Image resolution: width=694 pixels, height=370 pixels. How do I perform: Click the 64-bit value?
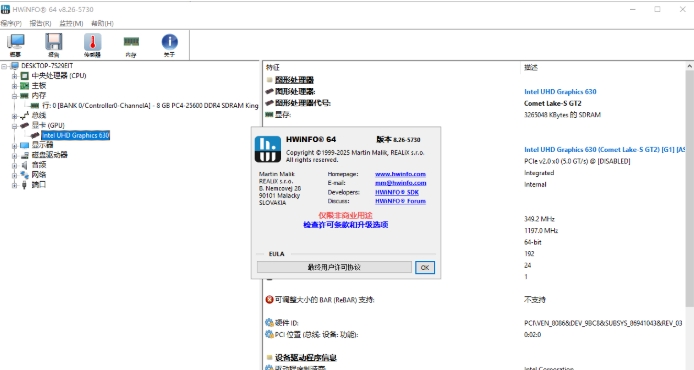[533, 242]
